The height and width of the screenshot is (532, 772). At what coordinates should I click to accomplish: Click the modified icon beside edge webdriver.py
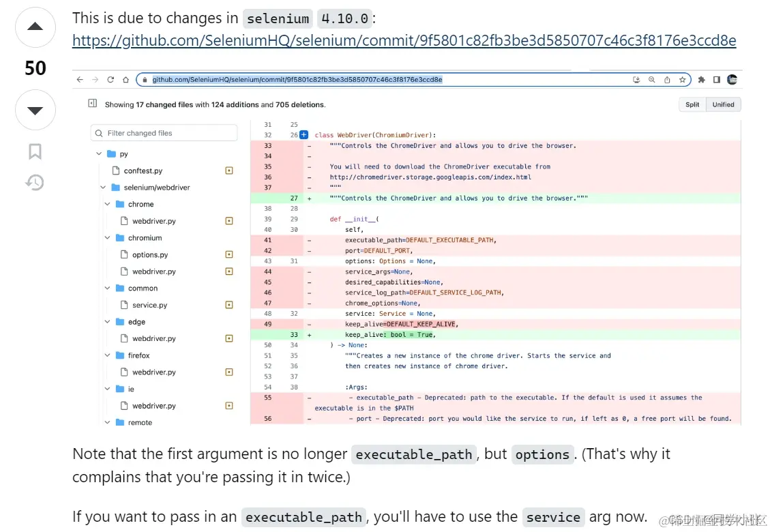coord(229,338)
